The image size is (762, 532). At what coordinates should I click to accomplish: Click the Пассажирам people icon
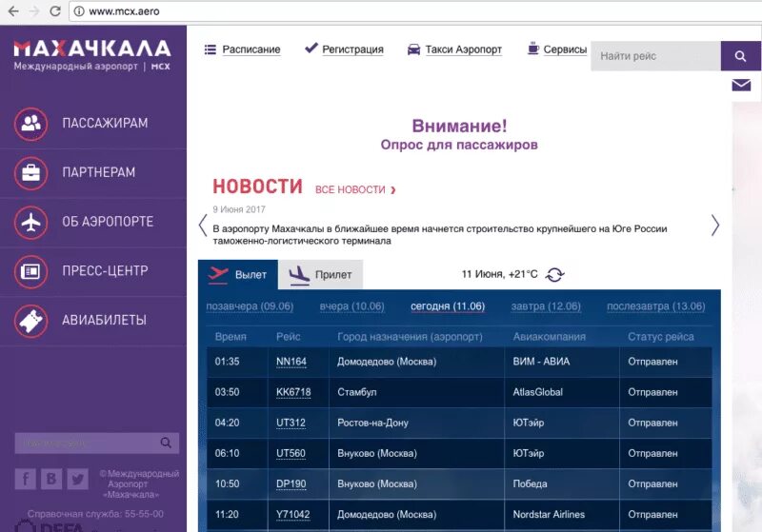tap(31, 124)
